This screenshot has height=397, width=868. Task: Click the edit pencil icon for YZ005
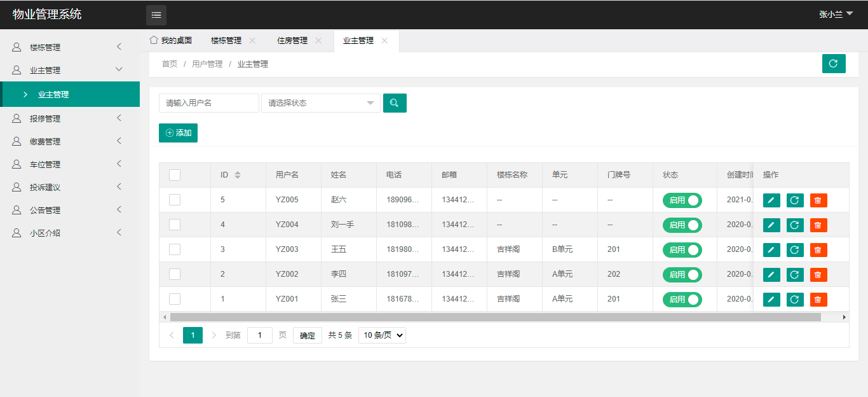(x=771, y=200)
